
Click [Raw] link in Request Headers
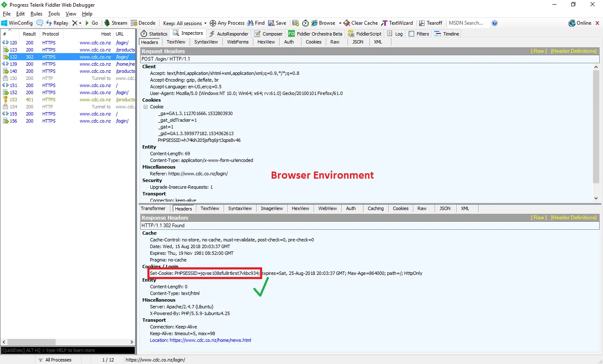point(539,51)
